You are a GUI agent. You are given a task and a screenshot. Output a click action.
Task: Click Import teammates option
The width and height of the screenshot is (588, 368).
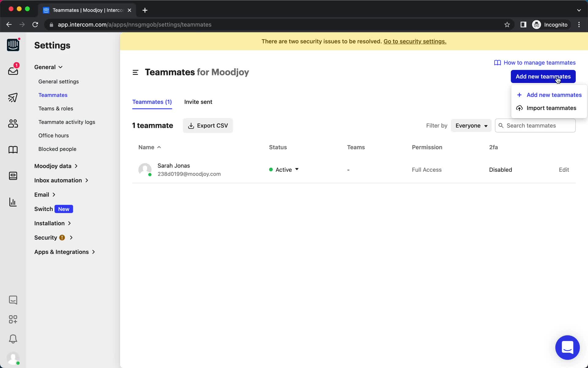pos(551,108)
